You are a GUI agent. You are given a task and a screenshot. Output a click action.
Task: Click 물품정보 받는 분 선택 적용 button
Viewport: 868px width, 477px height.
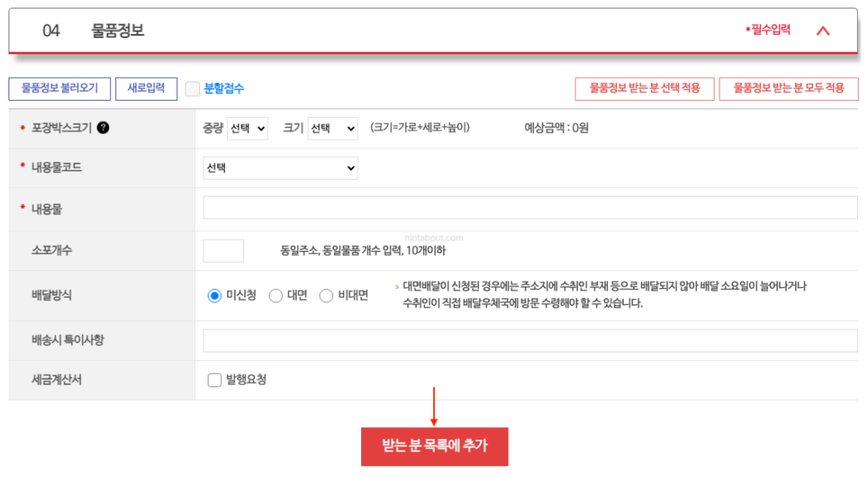tap(644, 89)
